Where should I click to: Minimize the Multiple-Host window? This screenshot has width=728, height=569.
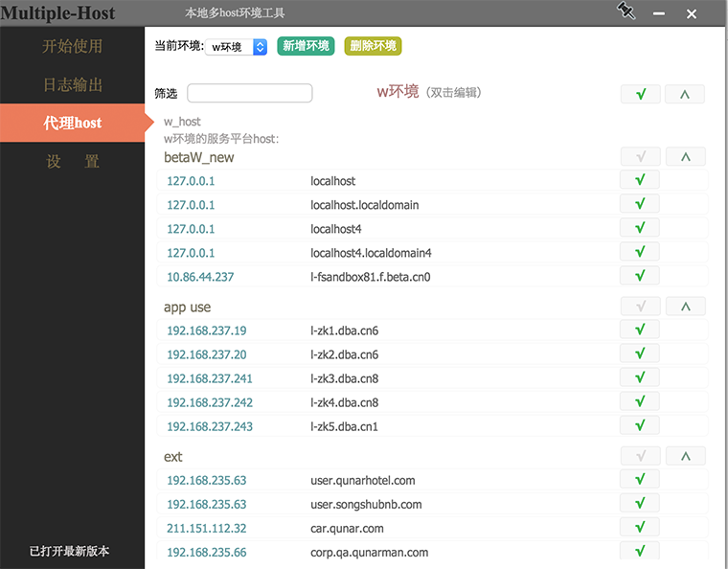(658, 14)
